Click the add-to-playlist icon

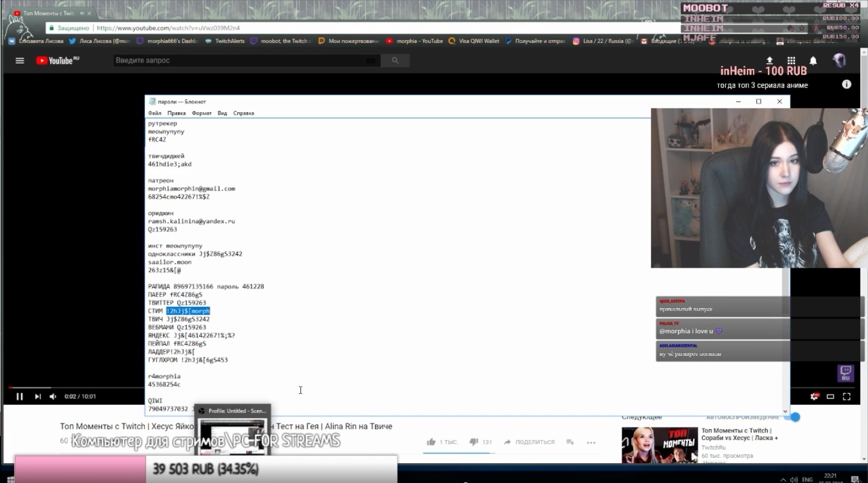click(570, 442)
